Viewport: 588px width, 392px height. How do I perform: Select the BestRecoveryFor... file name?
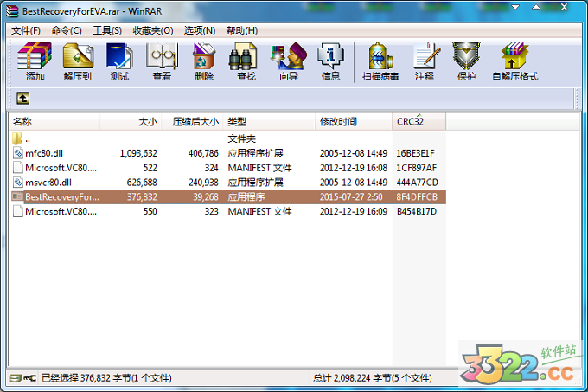pos(62,197)
